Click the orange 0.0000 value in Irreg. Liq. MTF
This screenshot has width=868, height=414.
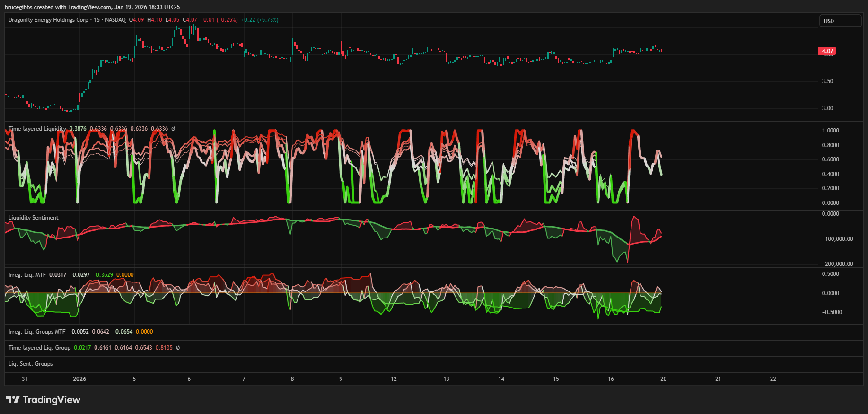point(125,275)
